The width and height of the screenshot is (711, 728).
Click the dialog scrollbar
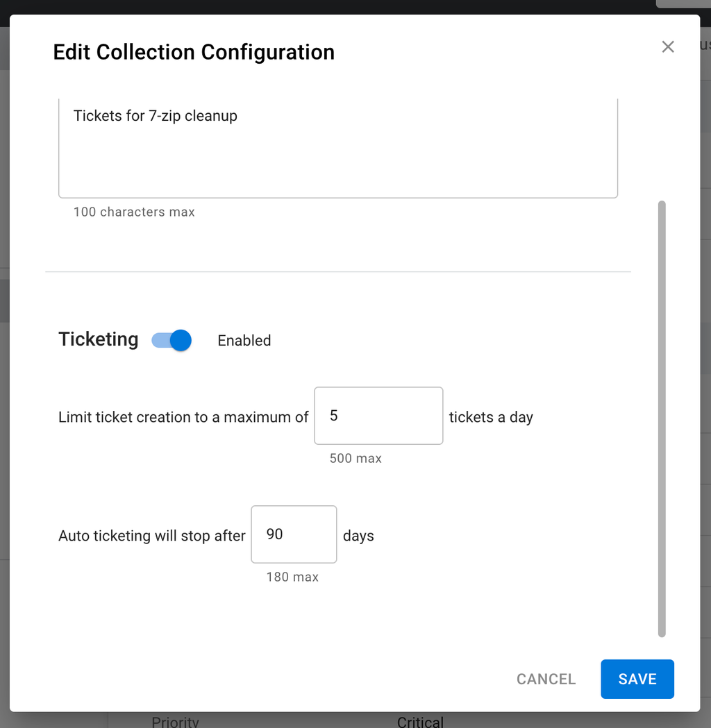[x=661, y=416]
